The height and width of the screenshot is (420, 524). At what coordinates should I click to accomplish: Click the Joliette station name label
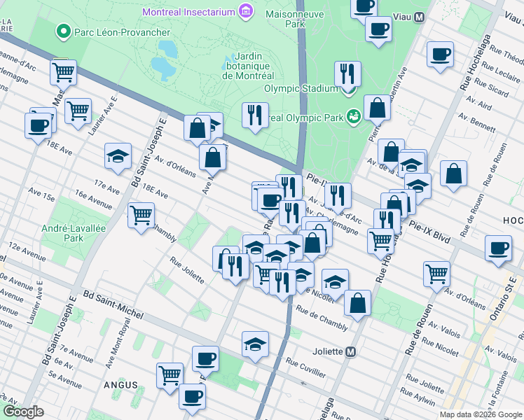(328, 351)
